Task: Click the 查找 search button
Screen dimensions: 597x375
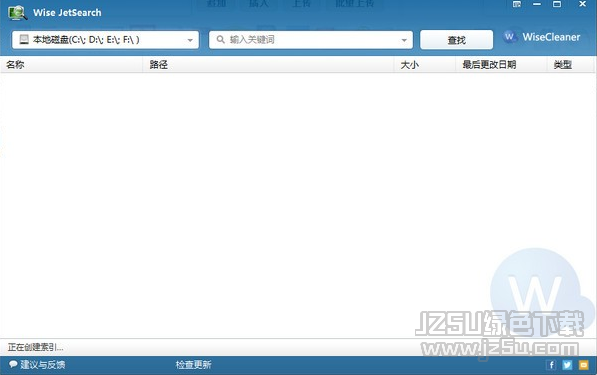Action: click(457, 40)
